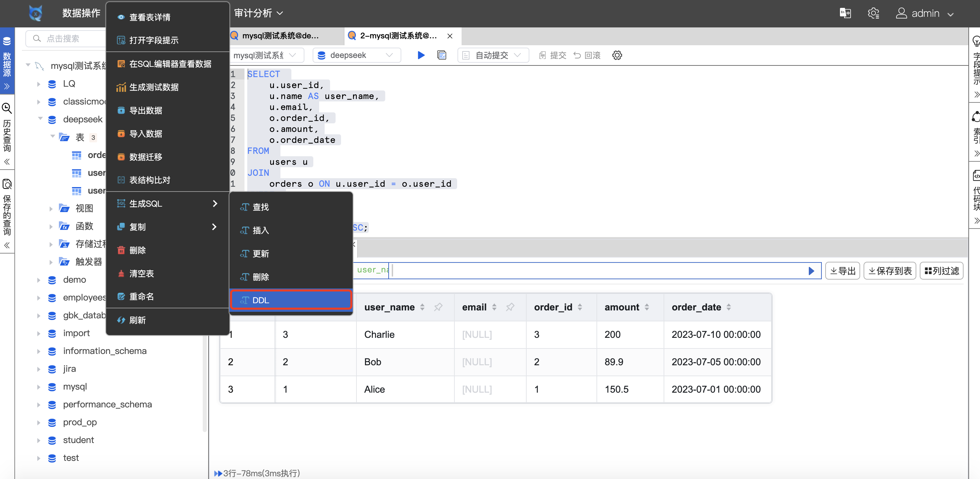Screen dimensions: 980x479
Task: Choose 导出数据 in the context menu
Action: click(146, 110)
